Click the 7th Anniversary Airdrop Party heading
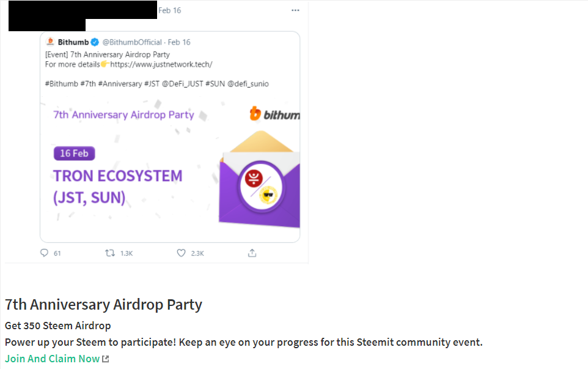Screen dimensions: 588x369 [x=103, y=304]
